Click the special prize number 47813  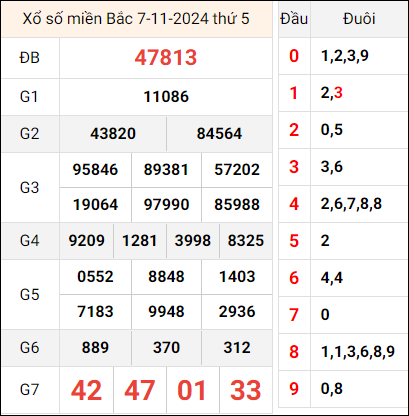(166, 58)
